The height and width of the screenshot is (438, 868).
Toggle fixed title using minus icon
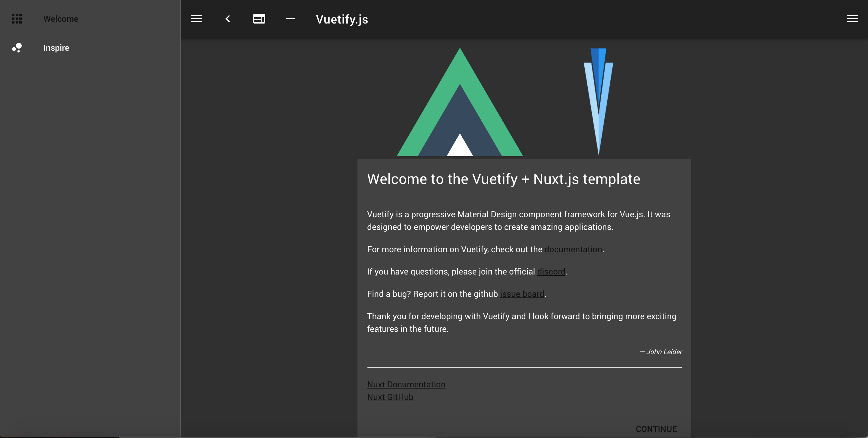(x=290, y=19)
